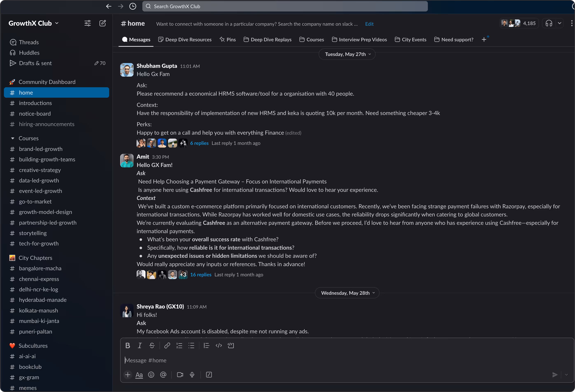Mention someone with @ icon
The height and width of the screenshot is (392, 575).
[x=163, y=375]
